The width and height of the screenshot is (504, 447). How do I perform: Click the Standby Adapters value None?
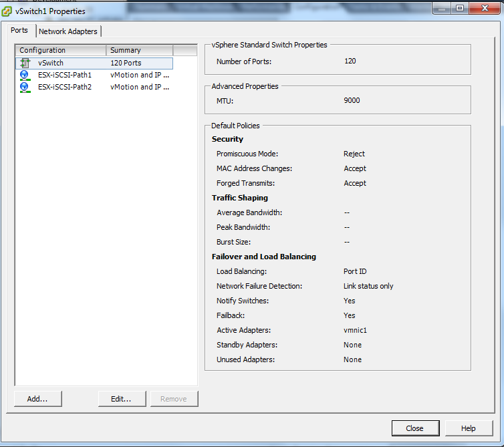pos(353,345)
